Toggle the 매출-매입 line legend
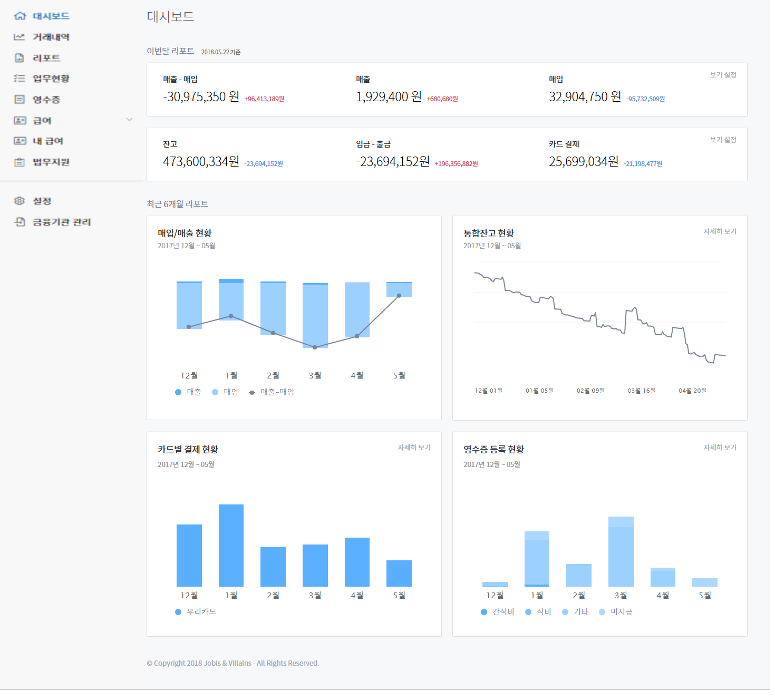Image resolution: width=775 pixels, height=700 pixels. pyautogui.click(x=272, y=392)
